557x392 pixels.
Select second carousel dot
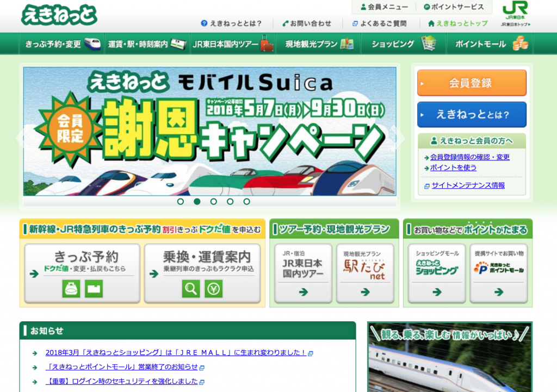[197, 201]
